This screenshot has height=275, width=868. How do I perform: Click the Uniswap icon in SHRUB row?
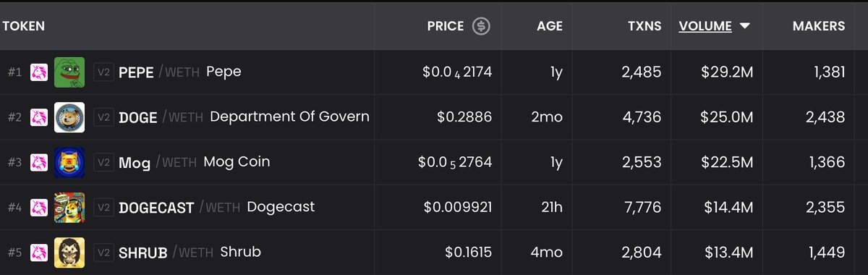[x=38, y=253]
